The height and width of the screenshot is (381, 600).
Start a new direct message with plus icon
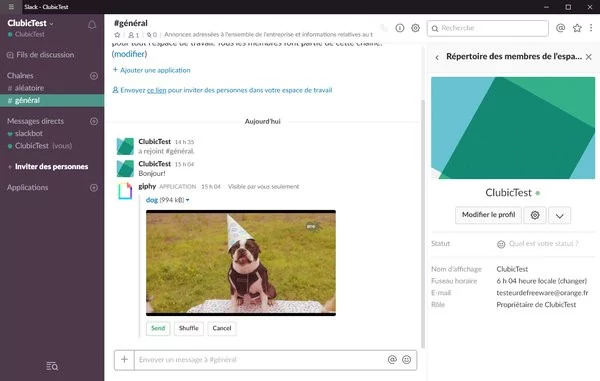[x=94, y=121]
